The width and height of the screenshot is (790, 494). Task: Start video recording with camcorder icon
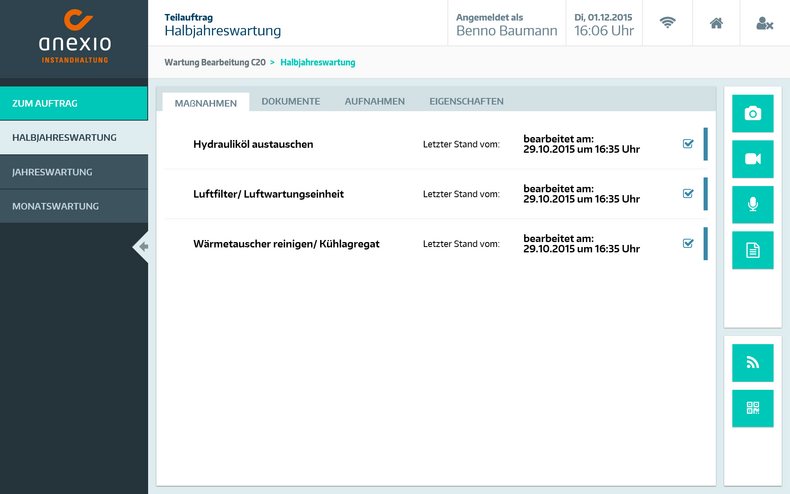[x=752, y=159]
